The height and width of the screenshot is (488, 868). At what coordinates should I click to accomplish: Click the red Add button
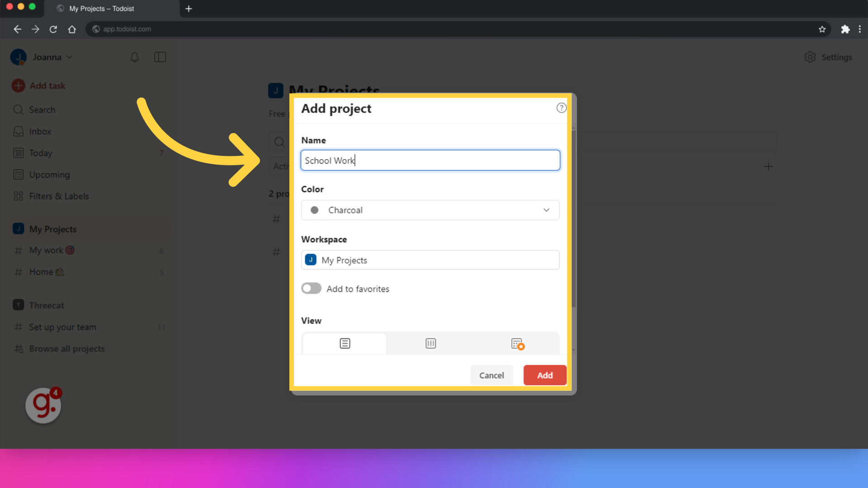click(x=545, y=375)
